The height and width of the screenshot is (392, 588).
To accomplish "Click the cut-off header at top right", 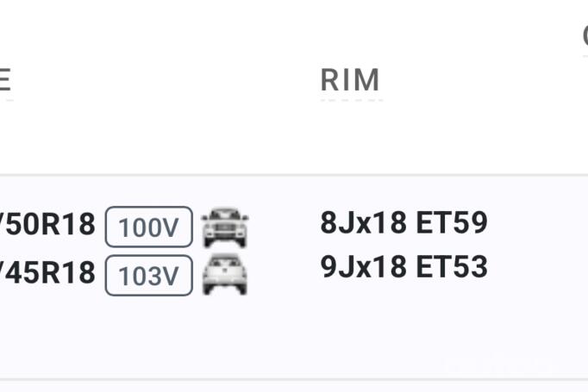I will coord(584,35).
